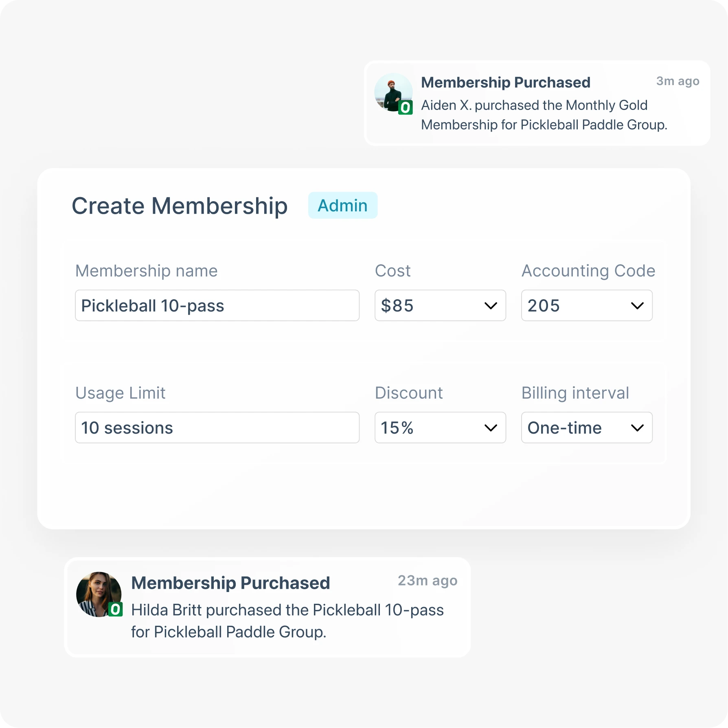Click the $85 cost value
This screenshot has width=728, height=728.
click(x=397, y=306)
